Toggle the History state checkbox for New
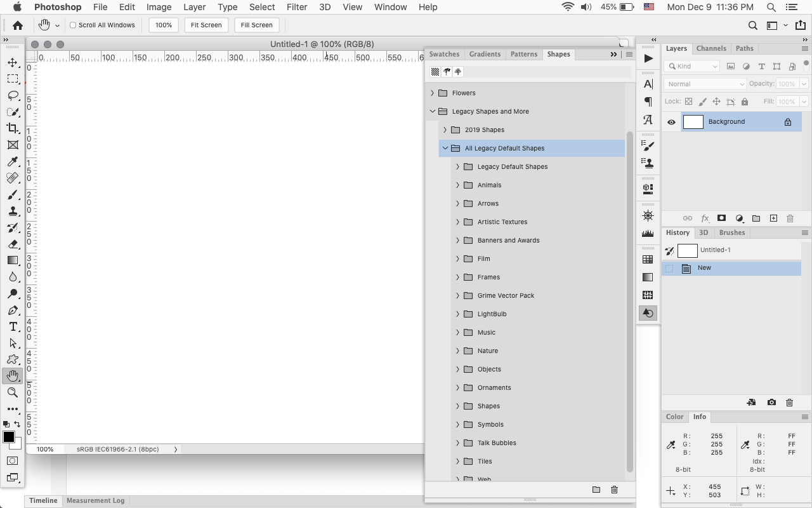 point(669,267)
